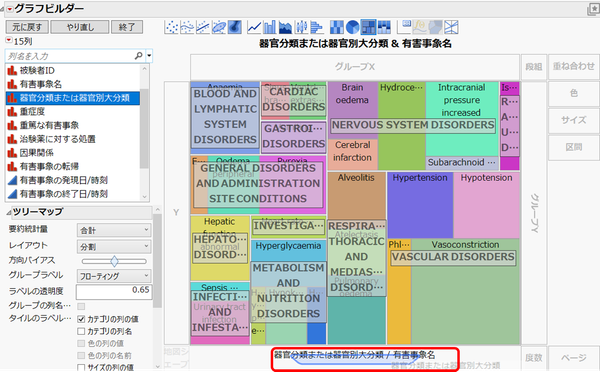
Task: Click the 区間 drop zone
Action: (x=574, y=147)
